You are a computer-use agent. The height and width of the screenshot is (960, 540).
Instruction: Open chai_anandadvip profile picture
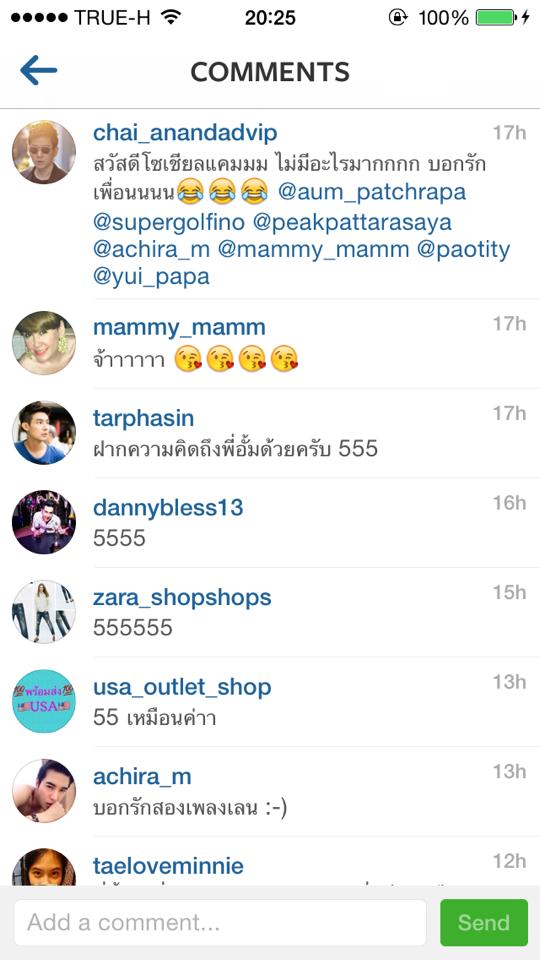44,152
